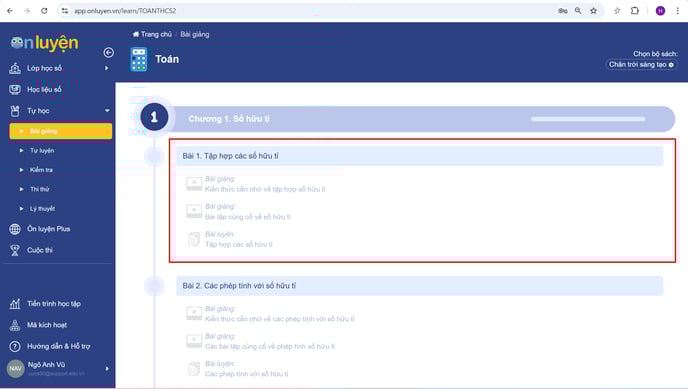Collapse sidebar with circled arrow icon
The image size is (688, 389).
[x=108, y=53]
